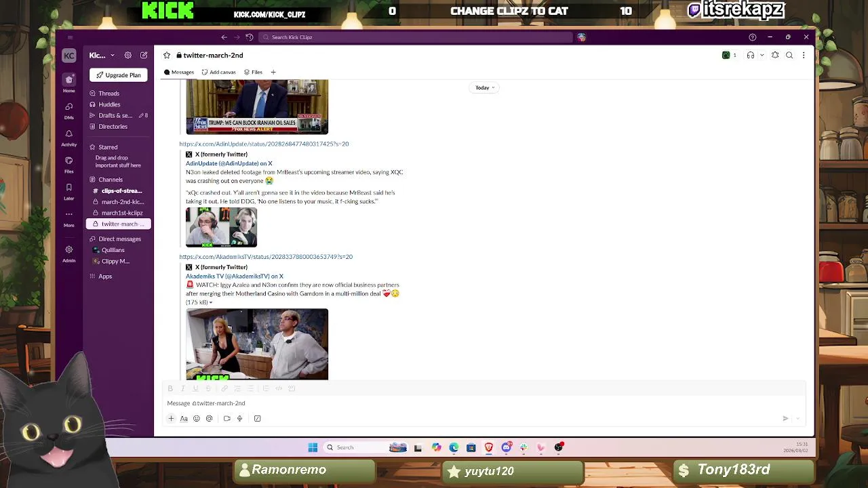
Task: Compose a new message with pencil icon
Action: pyautogui.click(x=144, y=56)
